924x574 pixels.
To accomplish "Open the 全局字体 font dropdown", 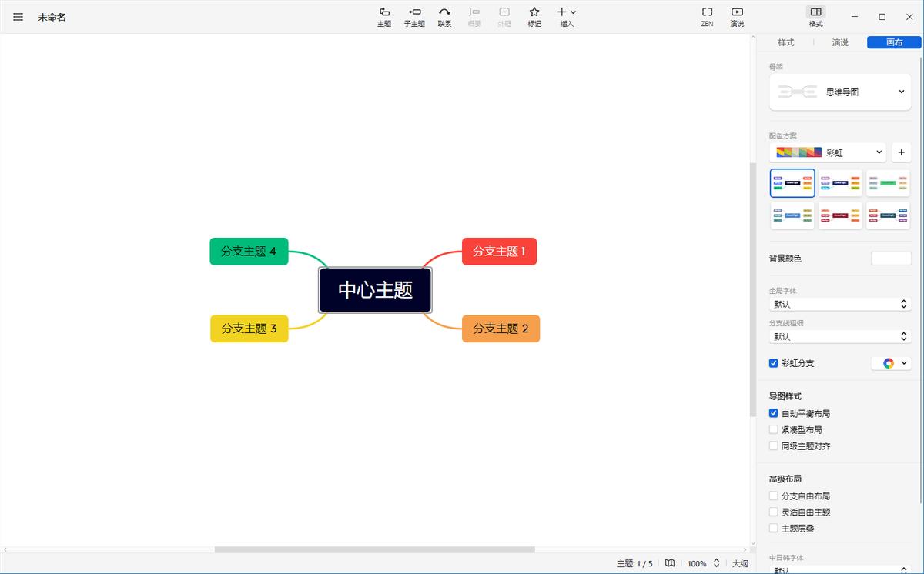I will coord(839,304).
